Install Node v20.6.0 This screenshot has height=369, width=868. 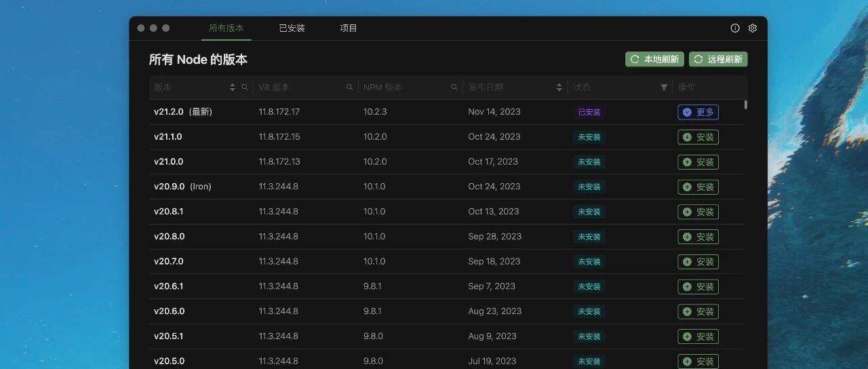click(x=698, y=311)
